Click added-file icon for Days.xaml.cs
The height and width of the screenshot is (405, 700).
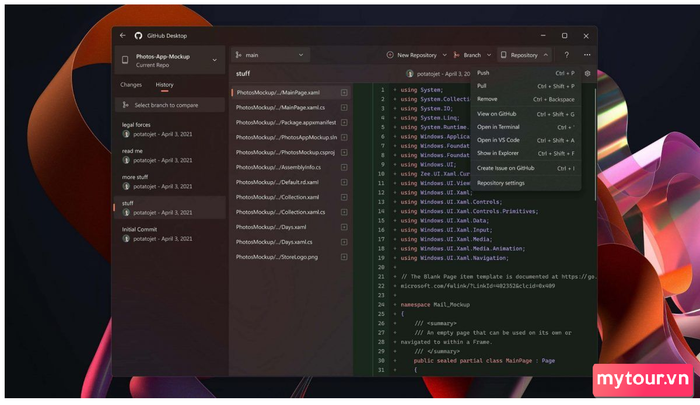[x=344, y=242]
